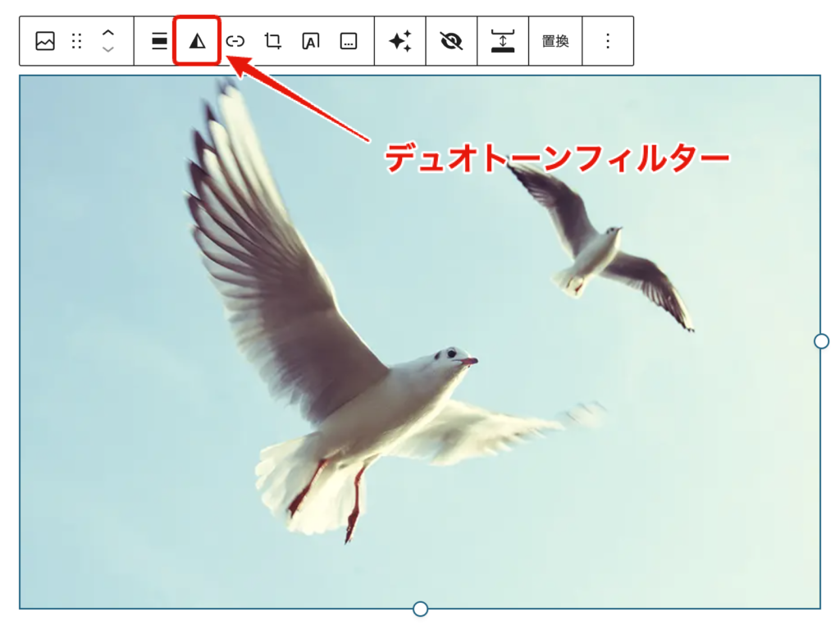Toggle image visibility with the eye-slash icon
Image resolution: width=840 pixels, height=630 pixels.
click(451, 39)
